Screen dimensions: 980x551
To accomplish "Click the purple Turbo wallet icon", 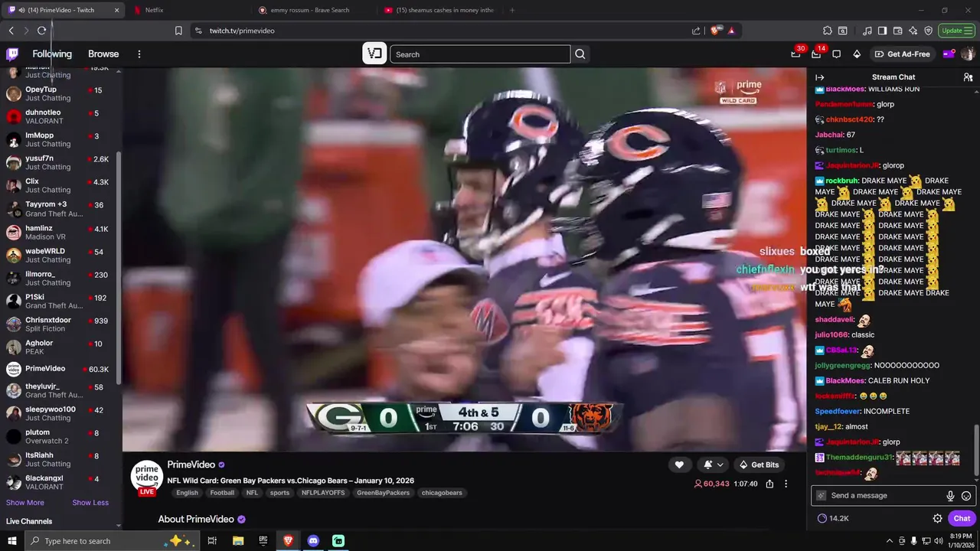I will pyautogui.click(x=949, y=54).
